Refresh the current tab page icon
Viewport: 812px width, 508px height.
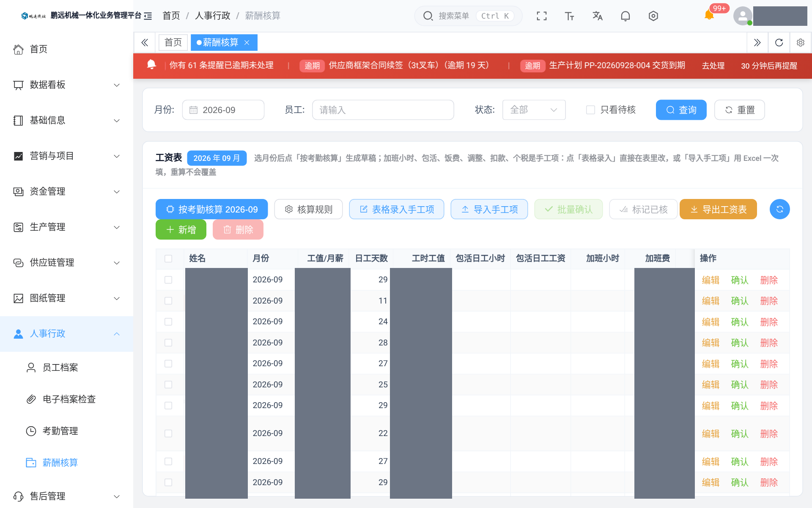779,42
